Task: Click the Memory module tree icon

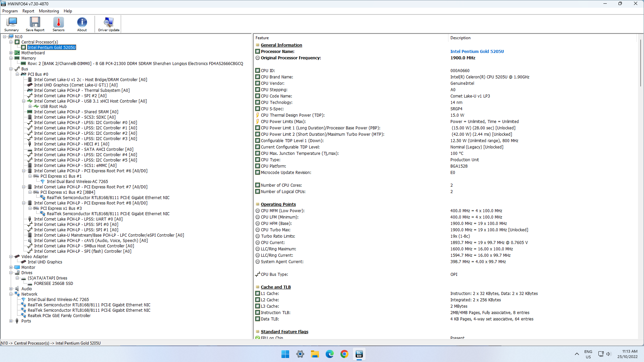Action: [17, 58]
